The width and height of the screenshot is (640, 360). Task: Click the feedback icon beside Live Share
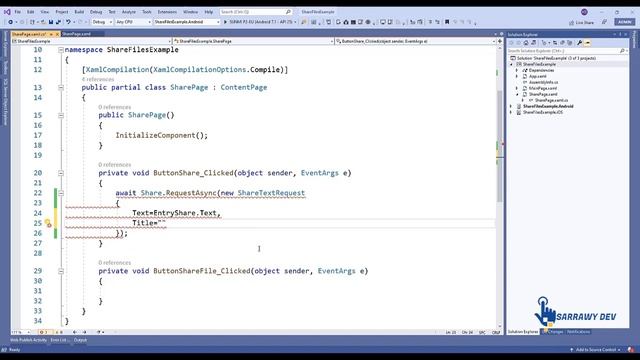pos(604,22)
